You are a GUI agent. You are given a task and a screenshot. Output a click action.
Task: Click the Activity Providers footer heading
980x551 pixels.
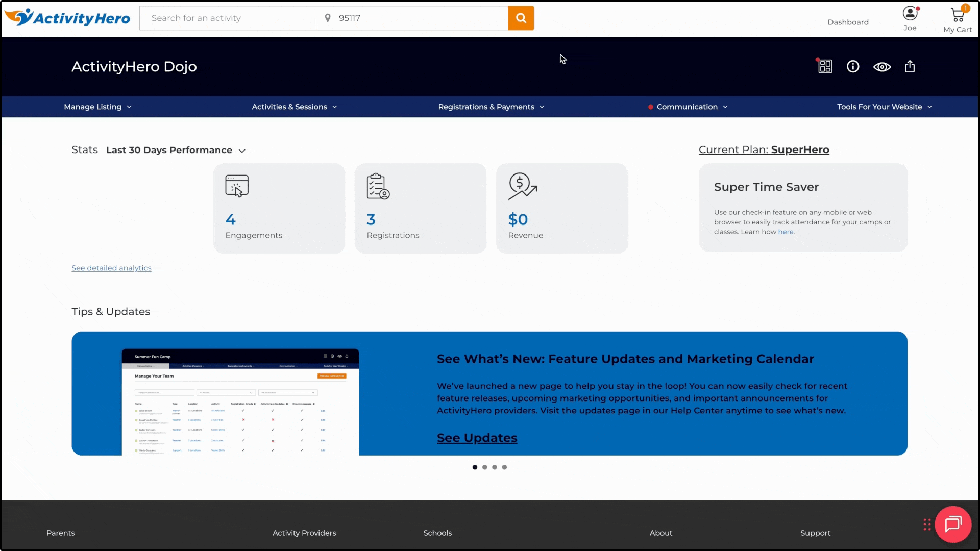pyautogui.click(x=304, y=533)
